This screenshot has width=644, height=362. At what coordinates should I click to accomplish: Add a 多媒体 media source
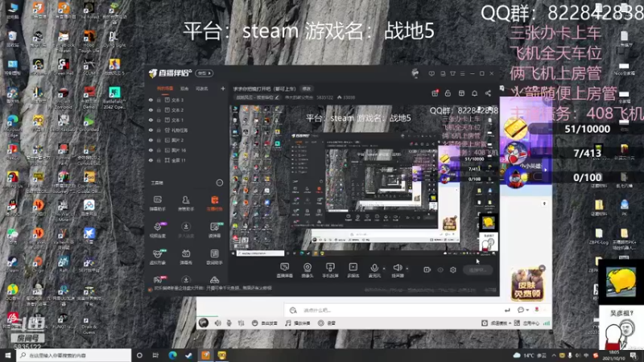coord(353,270)
